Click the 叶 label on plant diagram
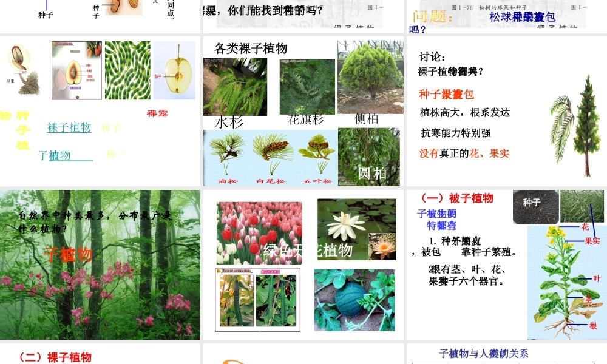 [597, 278]
